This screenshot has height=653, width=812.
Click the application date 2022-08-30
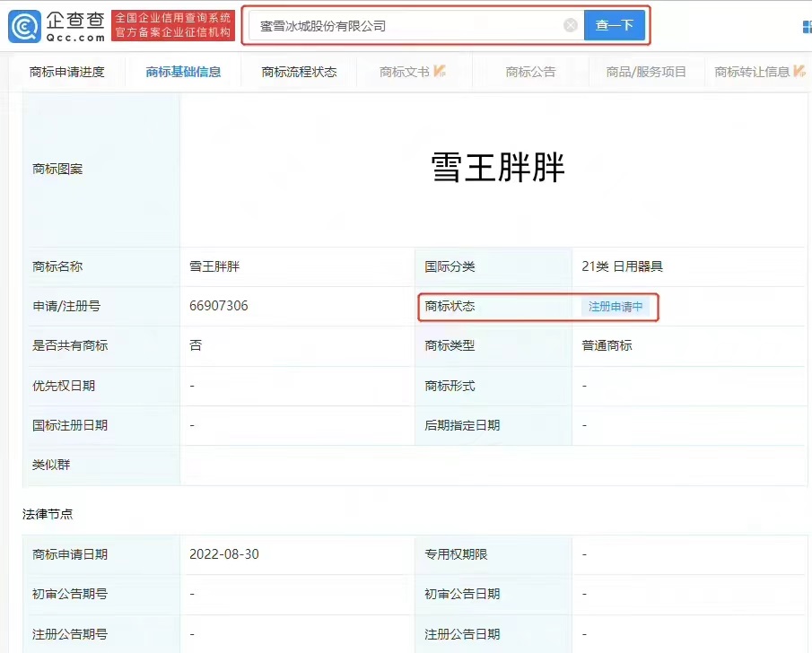tap(224, 554)
